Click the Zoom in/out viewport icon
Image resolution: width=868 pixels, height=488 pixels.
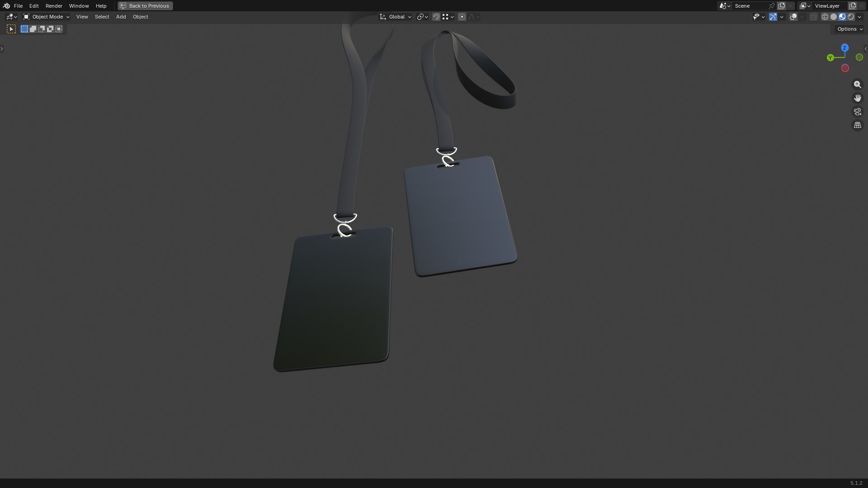pyautogui.click(x=858, y=84)
